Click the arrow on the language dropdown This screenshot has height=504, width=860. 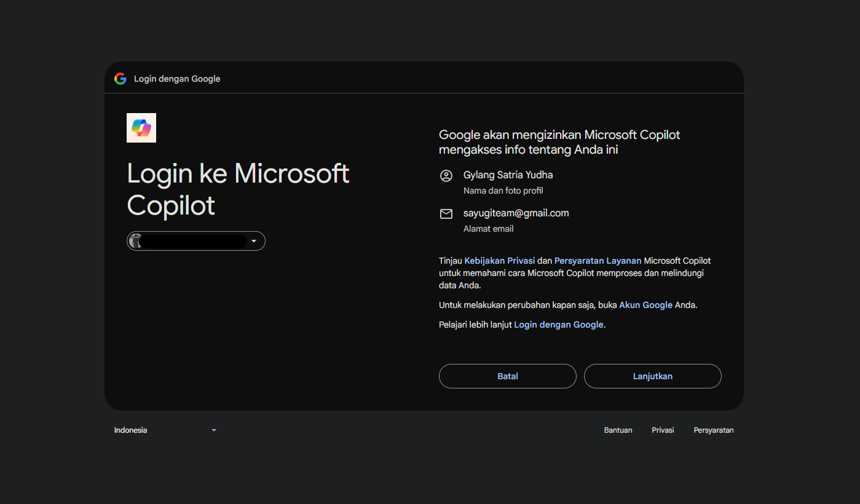[x=214, y=430]
